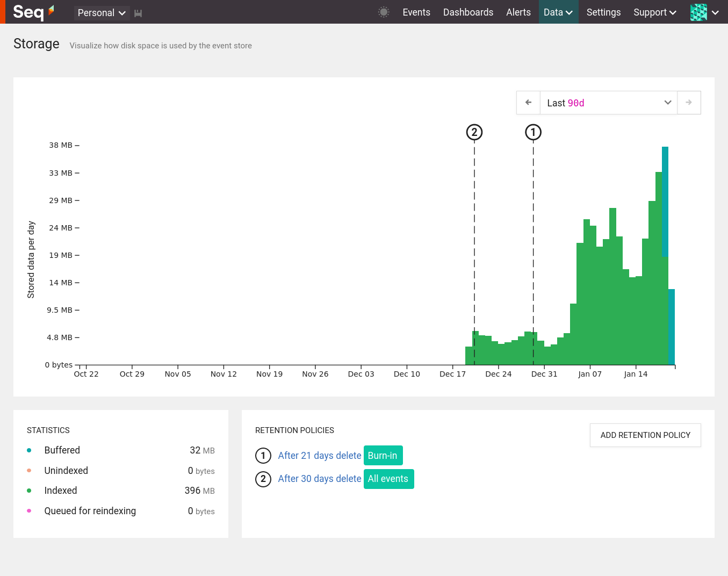Expand the chevron next to the avatar
The image size is (728, 576).
(715, 12)
